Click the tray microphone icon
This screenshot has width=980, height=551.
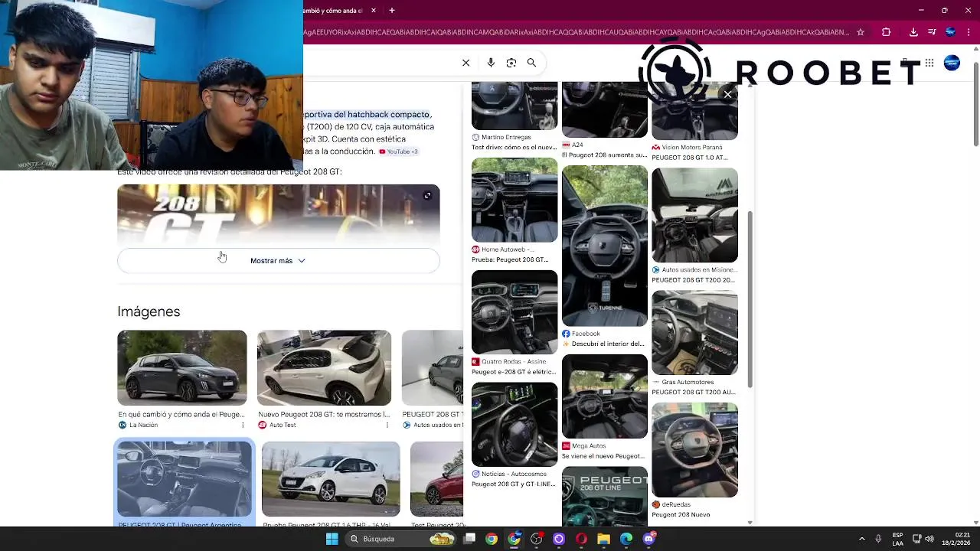(878, 539)
